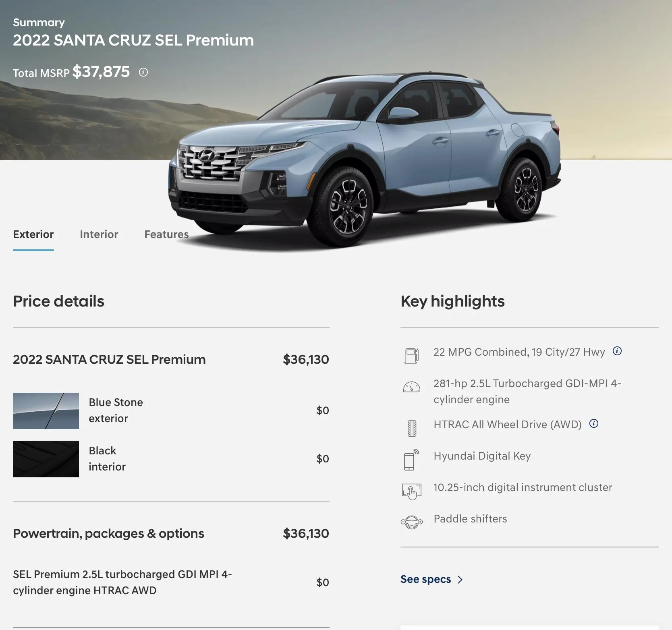Click the 10.25-inch digital instrument cluster text
Screen dimensions: 672x630
point(523,487)
